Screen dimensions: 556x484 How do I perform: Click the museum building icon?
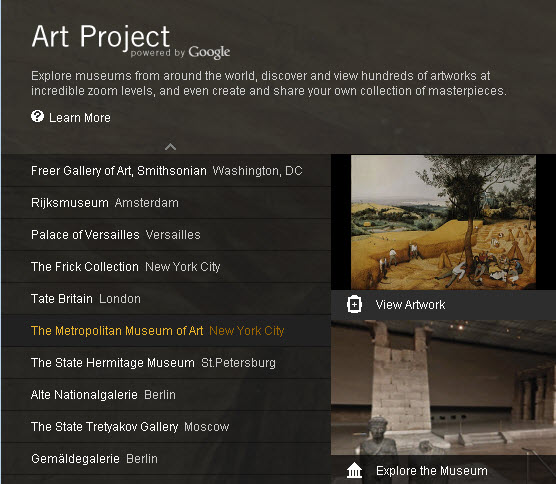pos(354,471)
